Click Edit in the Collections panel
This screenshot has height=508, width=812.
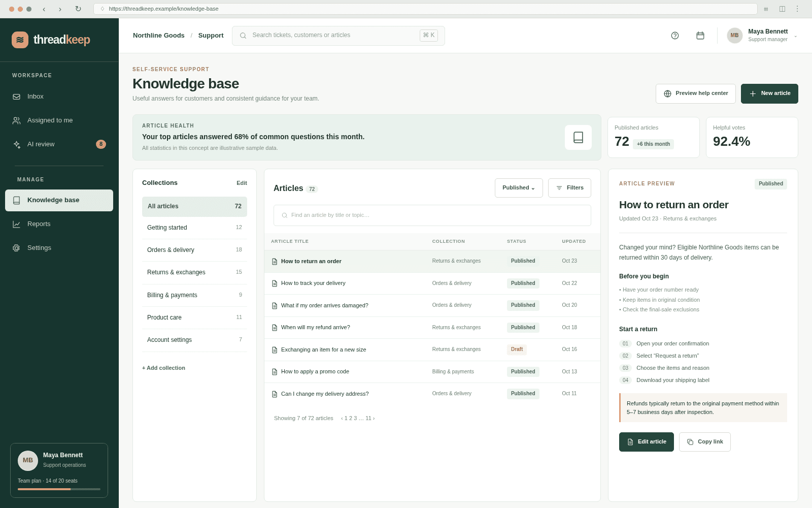point(242,183)
